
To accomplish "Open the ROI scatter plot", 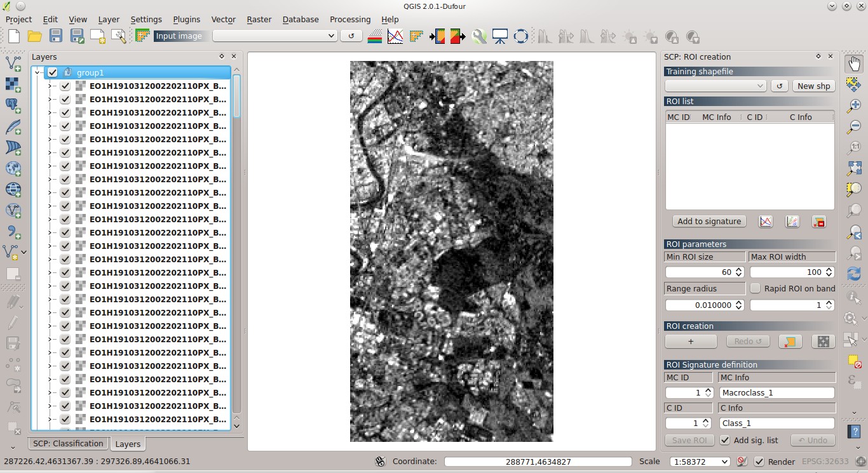I will pyautogui.click(x=792, y=221).
